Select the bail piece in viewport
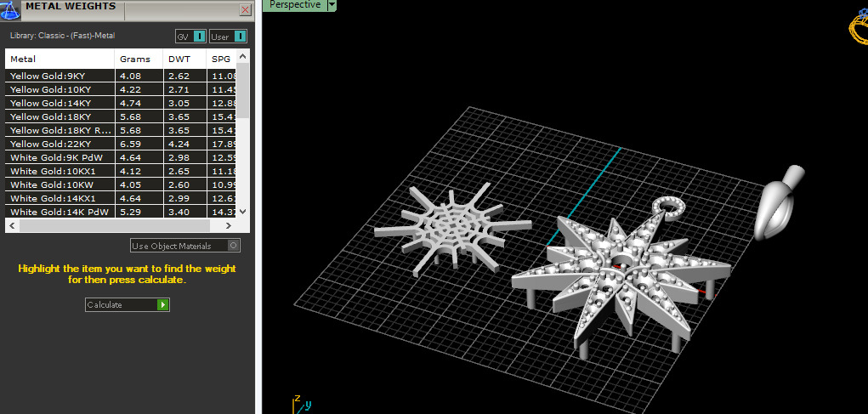The height and width of the screenshot is (414, 868). pos(779,202)
